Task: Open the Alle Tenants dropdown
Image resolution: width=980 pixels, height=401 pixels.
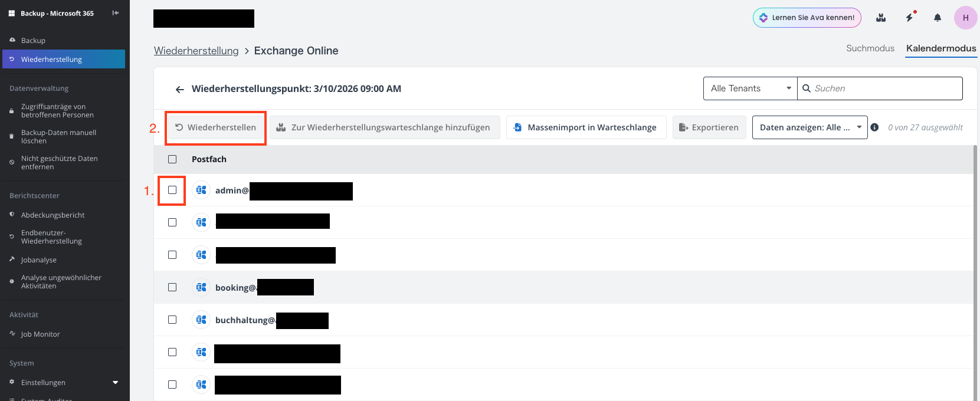Action: (750, 88)
